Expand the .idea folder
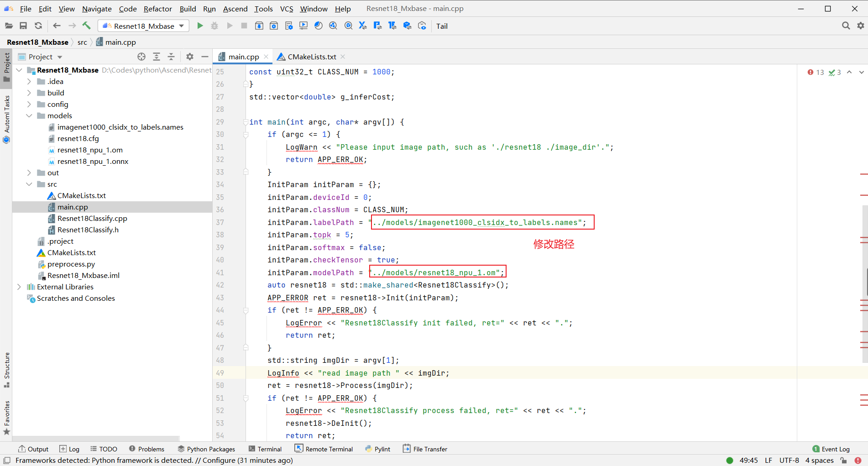The height and width of the screenshot is (466, 868). pos(29,81)
